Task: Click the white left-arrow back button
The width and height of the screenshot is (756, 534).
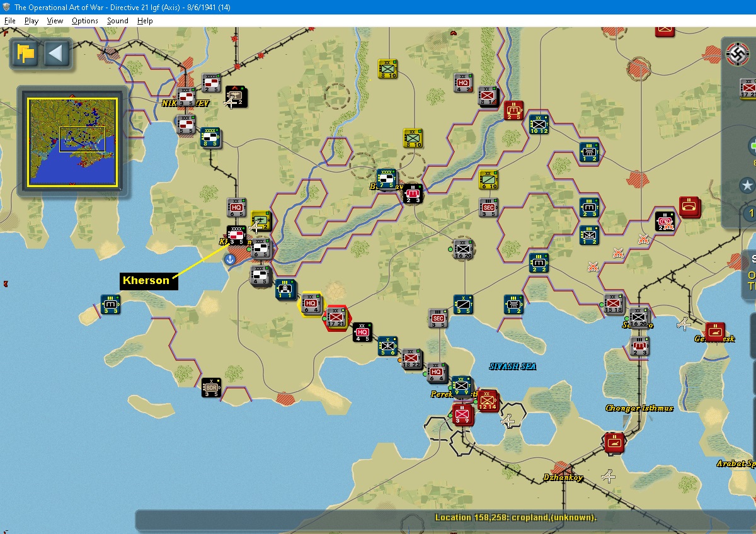Action: pos(57,54)
